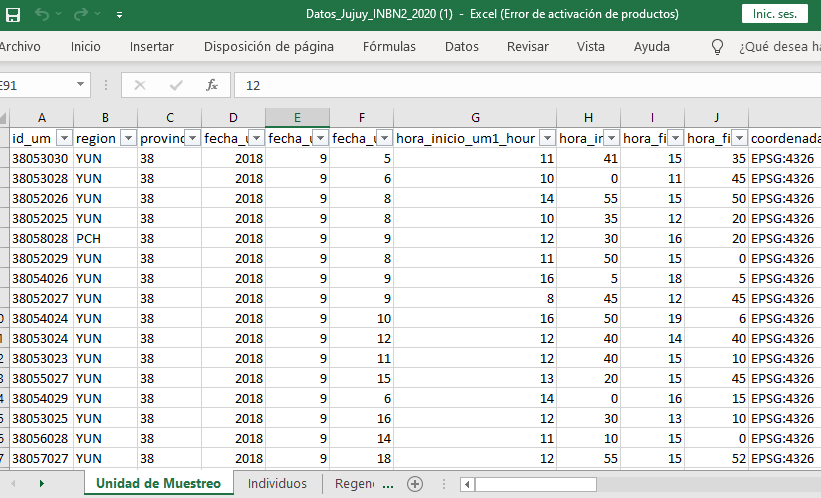Open filter dropdown for id_um column

(x=64, y=138)
